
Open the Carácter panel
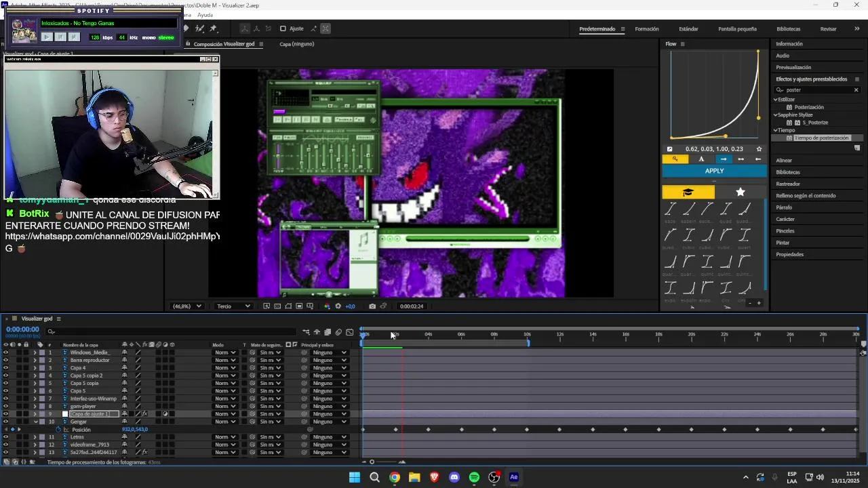coord(785,219)
